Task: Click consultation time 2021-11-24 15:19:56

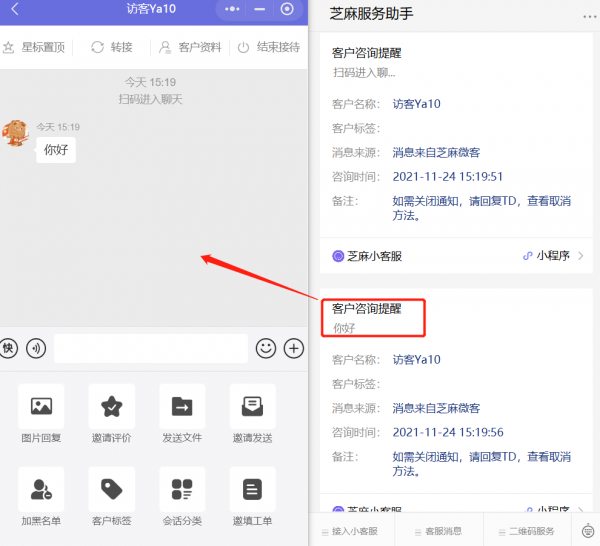Action: 448,432
